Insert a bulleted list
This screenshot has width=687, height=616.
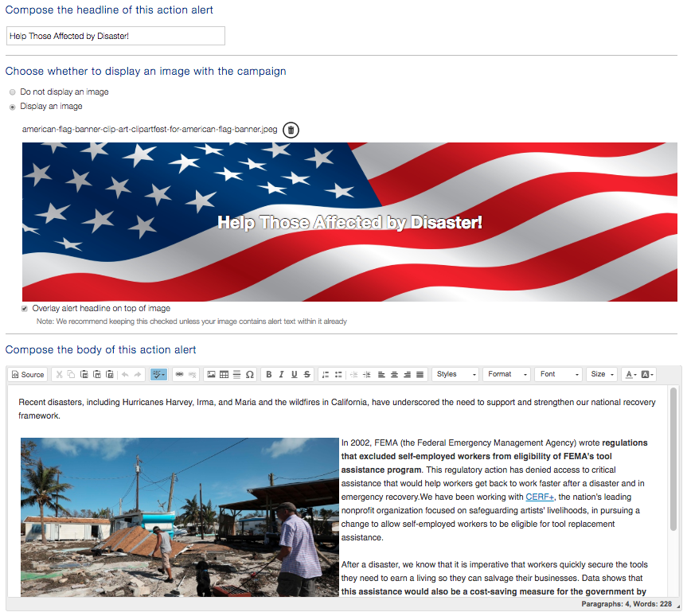point(338,375)
